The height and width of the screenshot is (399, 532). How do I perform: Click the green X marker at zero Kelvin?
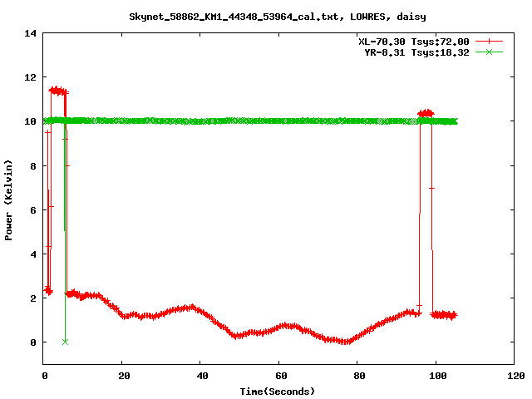[x=65, y=342]
